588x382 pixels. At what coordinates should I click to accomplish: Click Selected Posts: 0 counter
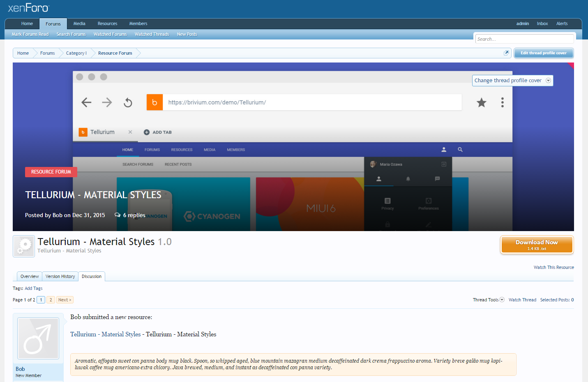pyautogui.click(x=557, y=300)
